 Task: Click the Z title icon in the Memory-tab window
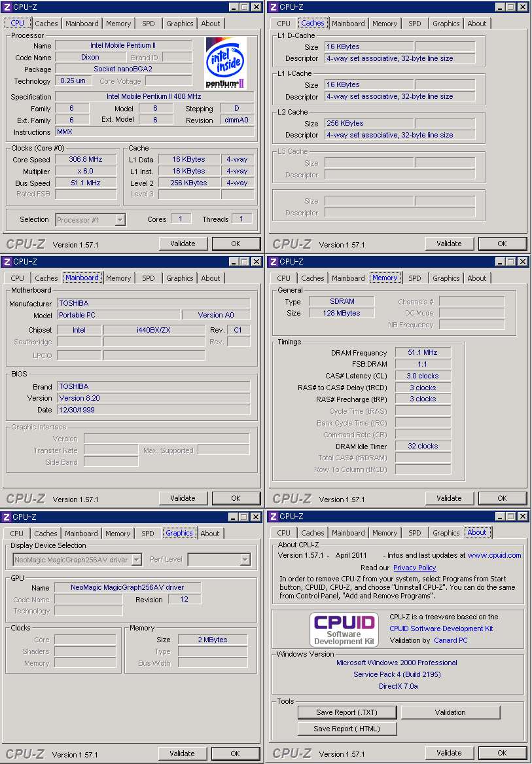coord(274,262)
